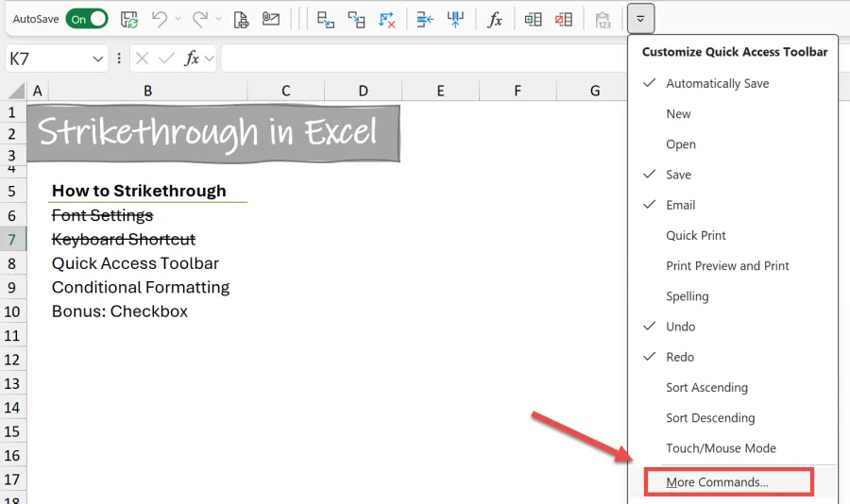
Task: Choose Sort Ascending in the menu
Action: pos(706,388)
